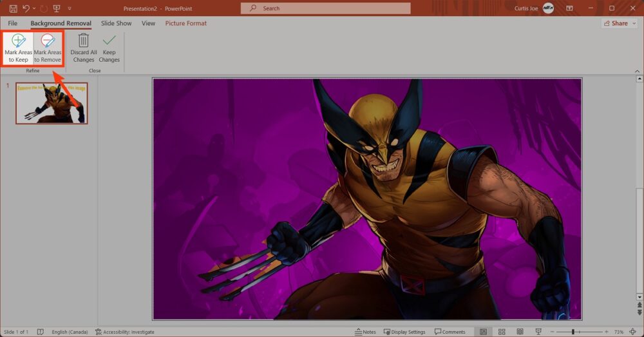Screen dimensions: 644x337
Task: Switch to Slide Sorter view
Action: tap(502, 332)
